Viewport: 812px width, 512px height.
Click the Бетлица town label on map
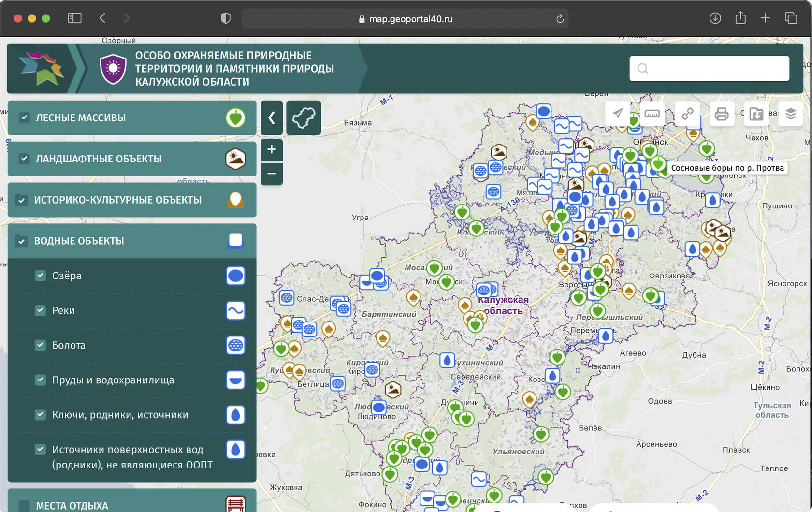click(x=313, y=384)
